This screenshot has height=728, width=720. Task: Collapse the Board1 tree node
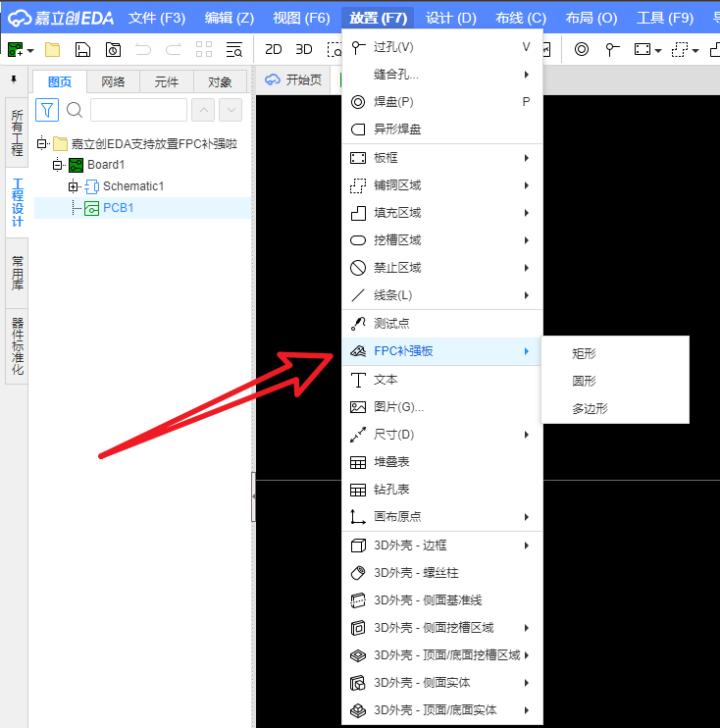coord(58,165)
